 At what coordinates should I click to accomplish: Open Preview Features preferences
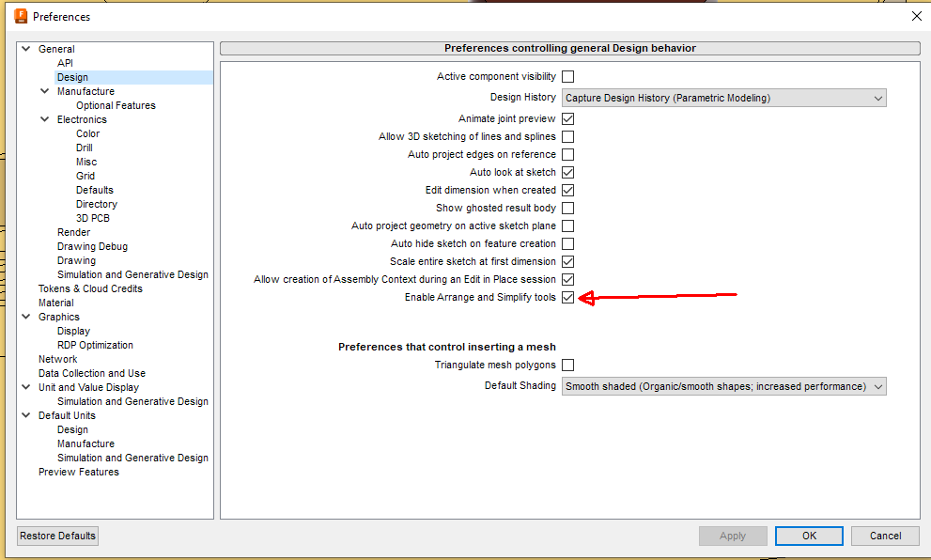78,472
